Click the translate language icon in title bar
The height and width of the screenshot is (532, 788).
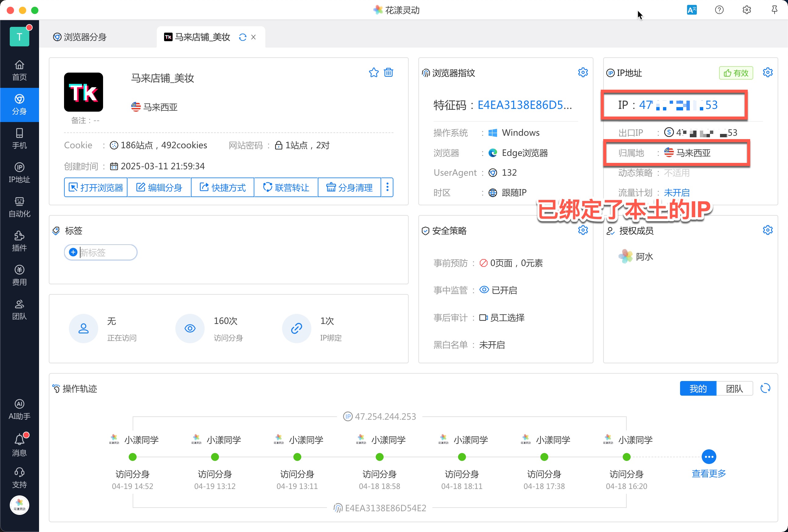(x=691, y=10)
